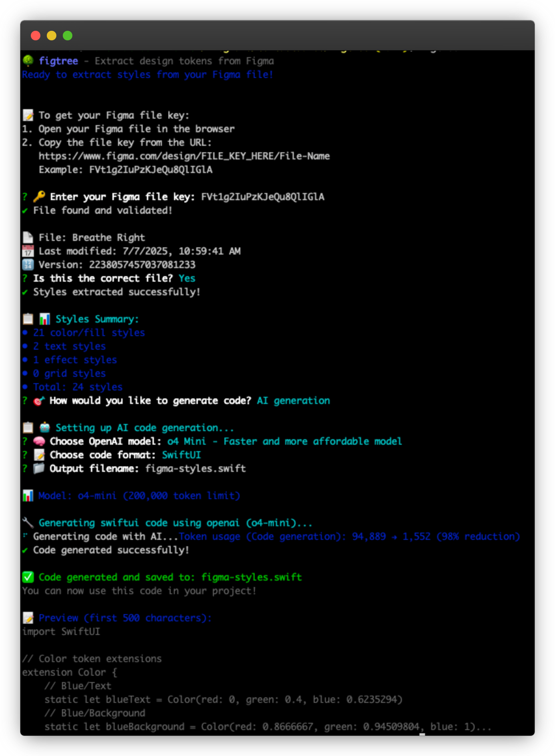Viewport: 555px width, 756px height.
Task: Click 'Code generated and saved to: figma-styles.swift'
Action: (x=170, y=577)
